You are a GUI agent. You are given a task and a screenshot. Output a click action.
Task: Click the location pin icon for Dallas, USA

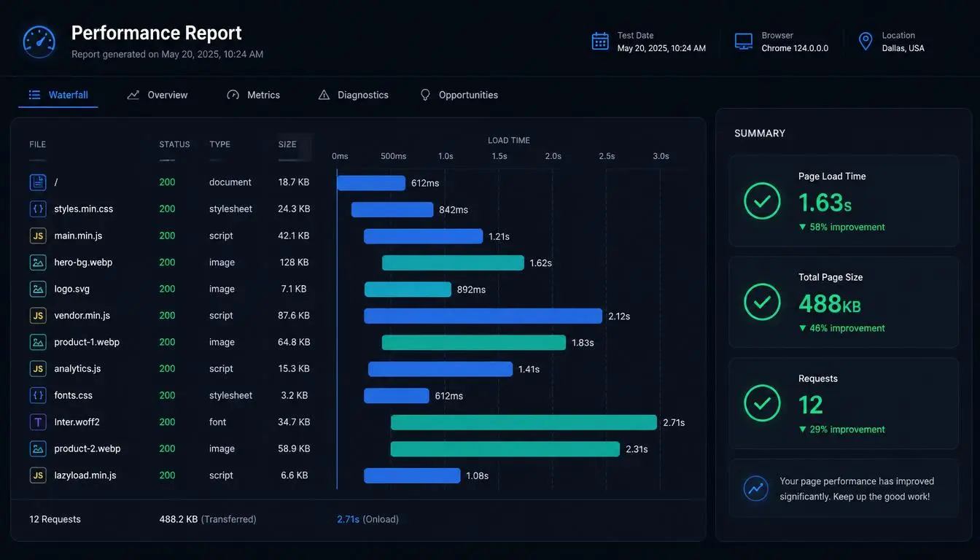[x=866, y=42]
